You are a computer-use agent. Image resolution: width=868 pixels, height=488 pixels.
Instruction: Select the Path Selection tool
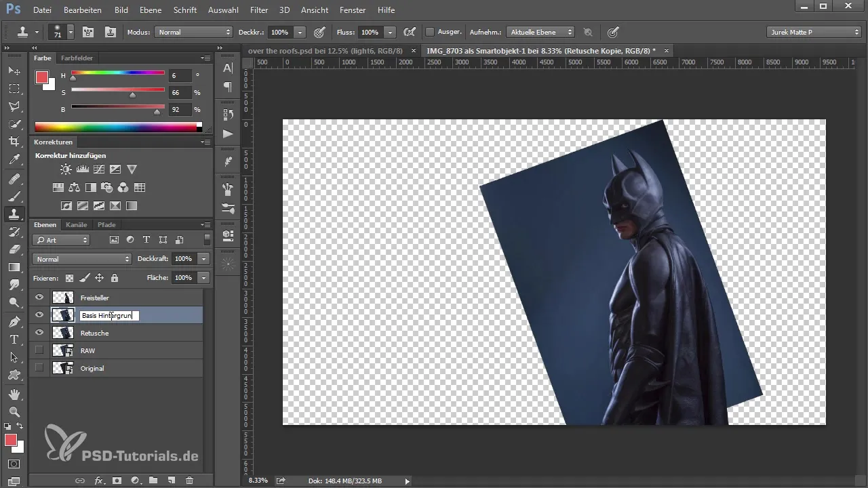click(14, 357)
